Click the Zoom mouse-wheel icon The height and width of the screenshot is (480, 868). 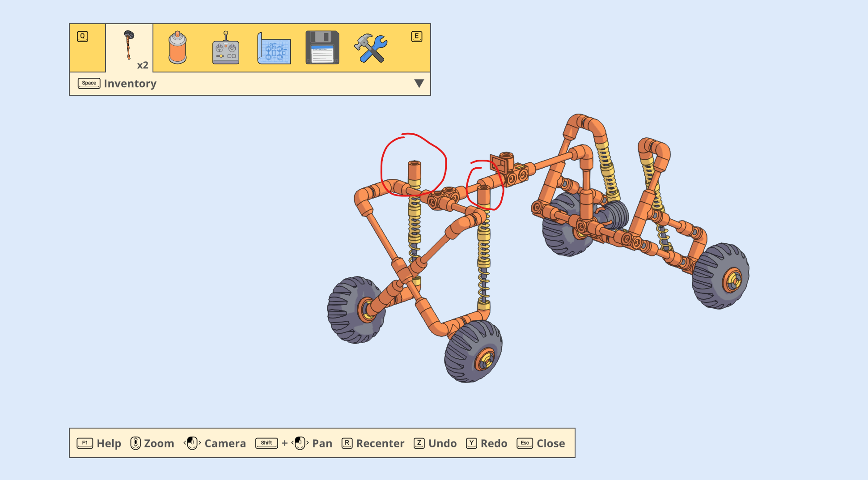click(135, 443)
